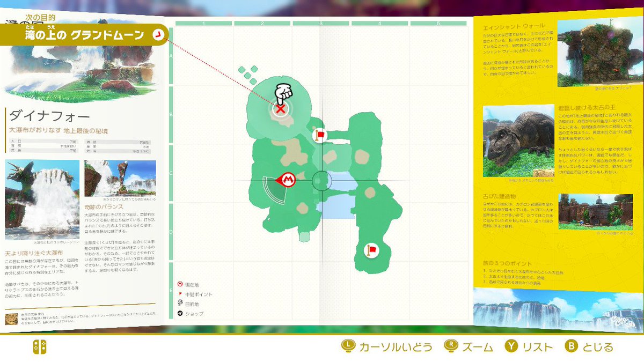Click the L stick button icon
Image resolution: width=644 pixels, height=362 pixels.
[x=348, y=346]
